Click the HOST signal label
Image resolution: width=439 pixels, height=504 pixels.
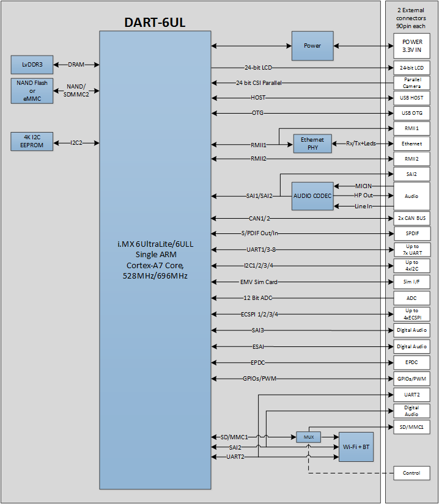pos(258,97)
